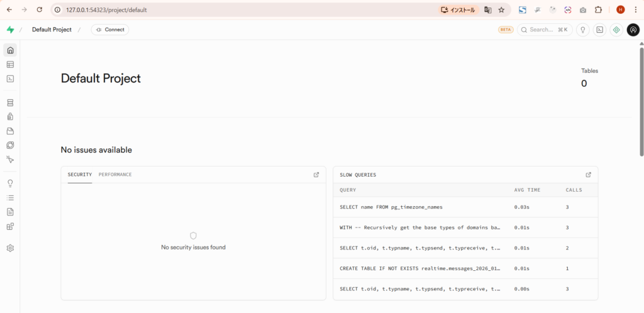644x313 pixels.
Task: Click the Default Project breadcrumb
Action: click(52, 30)
